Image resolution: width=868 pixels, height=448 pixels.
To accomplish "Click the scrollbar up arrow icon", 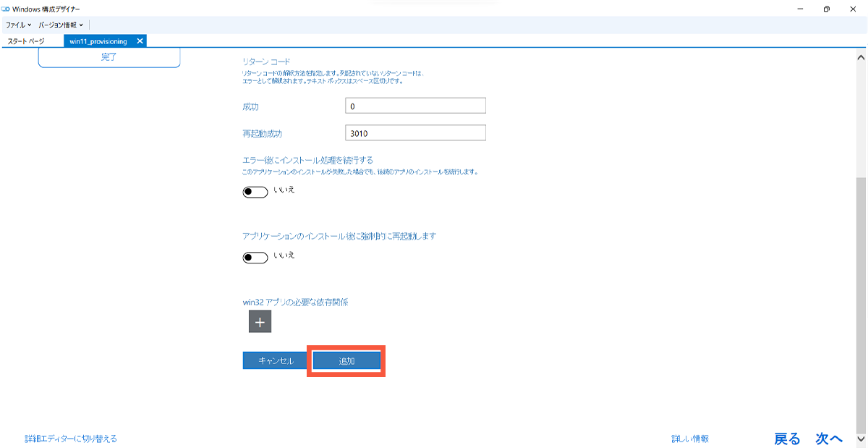I will pyautogui.click(x=860, y=56).
